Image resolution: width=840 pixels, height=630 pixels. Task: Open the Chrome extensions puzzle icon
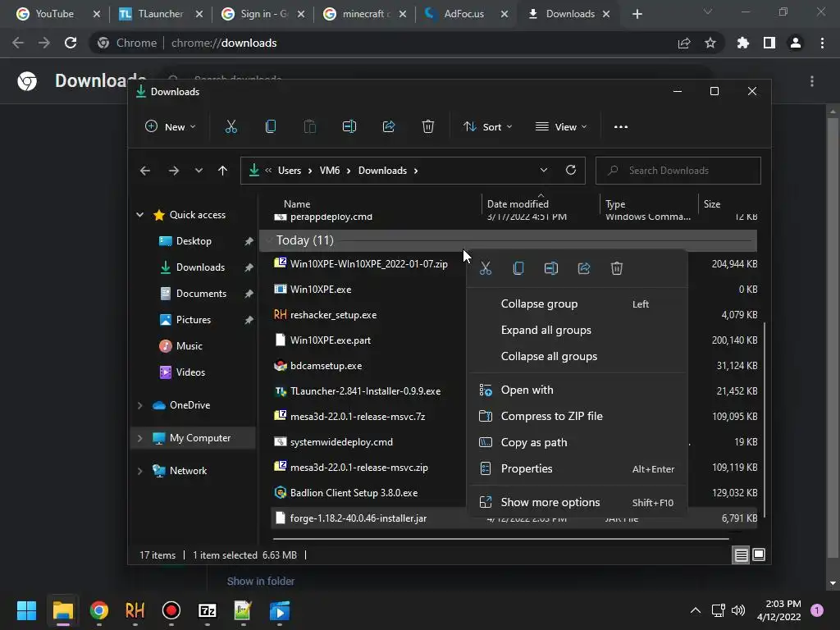coord(743,43)
